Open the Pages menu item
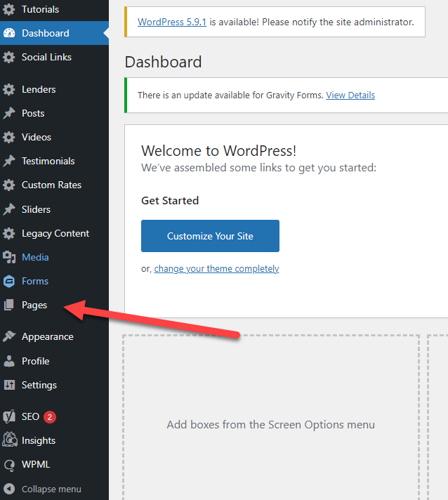448x500 pixels. click(x=54, y=305)
